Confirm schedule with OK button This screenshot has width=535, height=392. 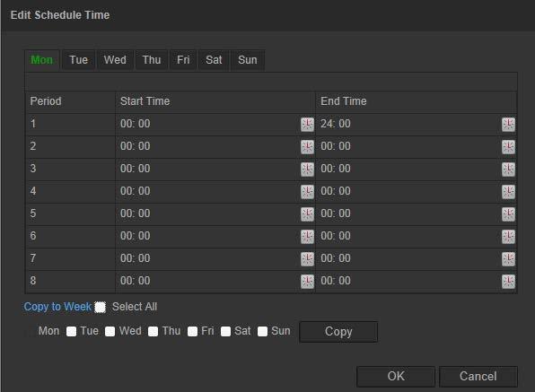pyautogui.click(x=396, y=377)
